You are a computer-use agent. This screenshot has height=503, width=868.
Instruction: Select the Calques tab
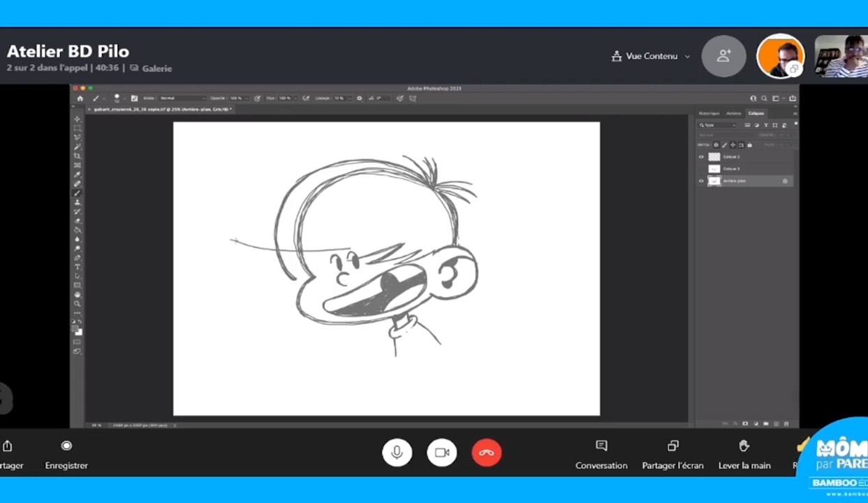pos(756,113)
